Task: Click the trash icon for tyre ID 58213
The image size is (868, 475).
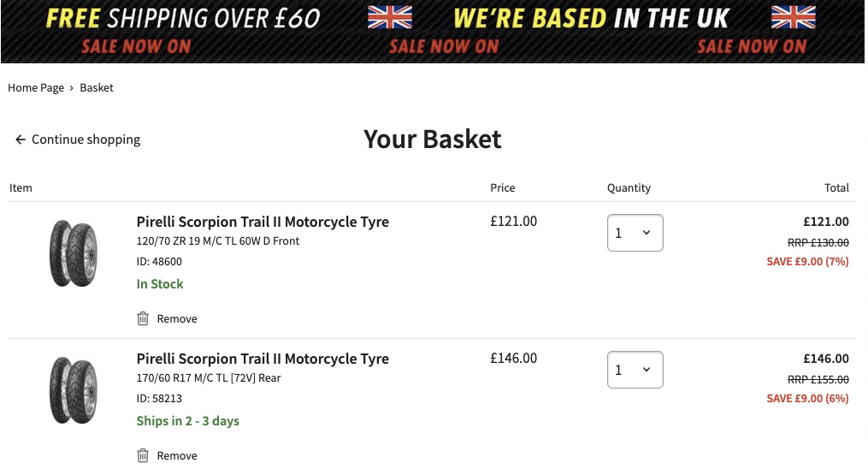Action: point(143,455)
